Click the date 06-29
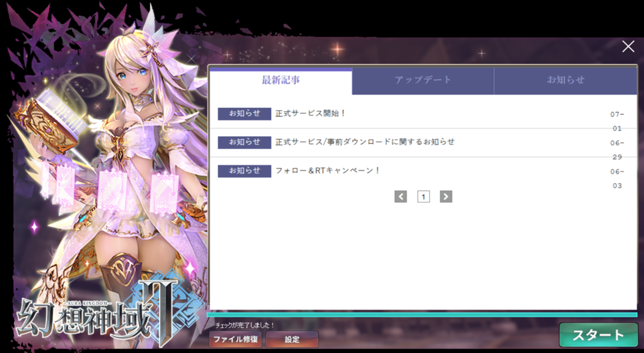 click(x=617, y=150)
